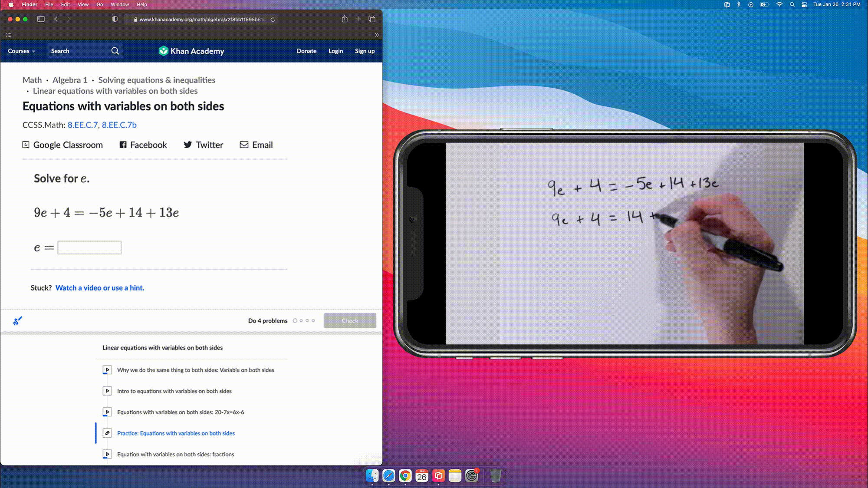Click the Facebook share icon
The width and height of the screenshot is (868, 488).
click(123, 145)
